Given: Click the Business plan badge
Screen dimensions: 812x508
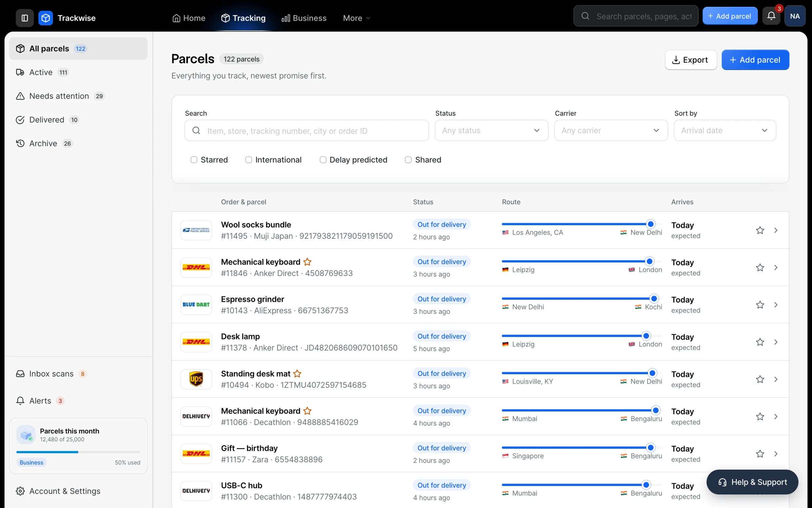Looking at the screenshot, I should tap(31, 462).
